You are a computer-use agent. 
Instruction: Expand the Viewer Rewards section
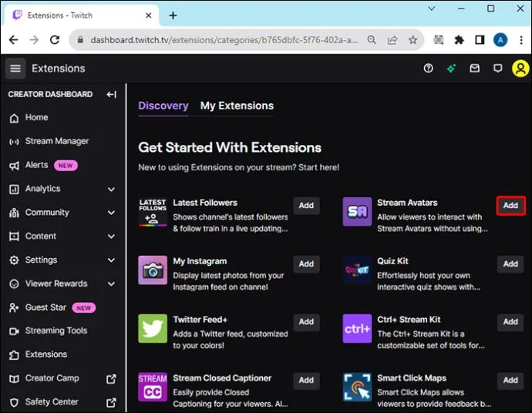click(x=111, y=284)
